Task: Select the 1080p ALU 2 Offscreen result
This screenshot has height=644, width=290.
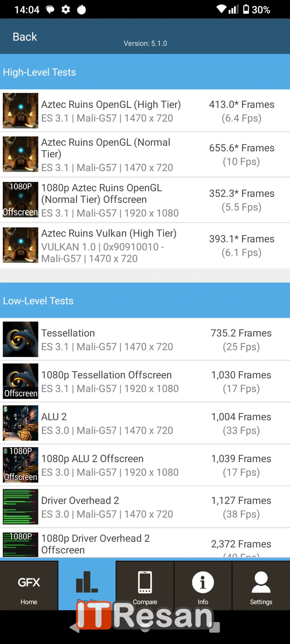Action: point(110,465)
